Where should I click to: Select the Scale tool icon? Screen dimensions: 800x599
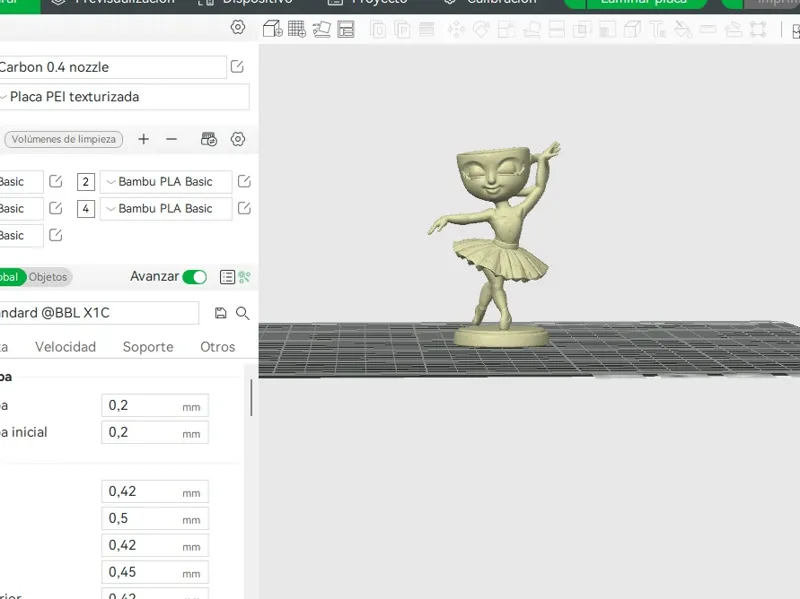[x=506, y=30]
